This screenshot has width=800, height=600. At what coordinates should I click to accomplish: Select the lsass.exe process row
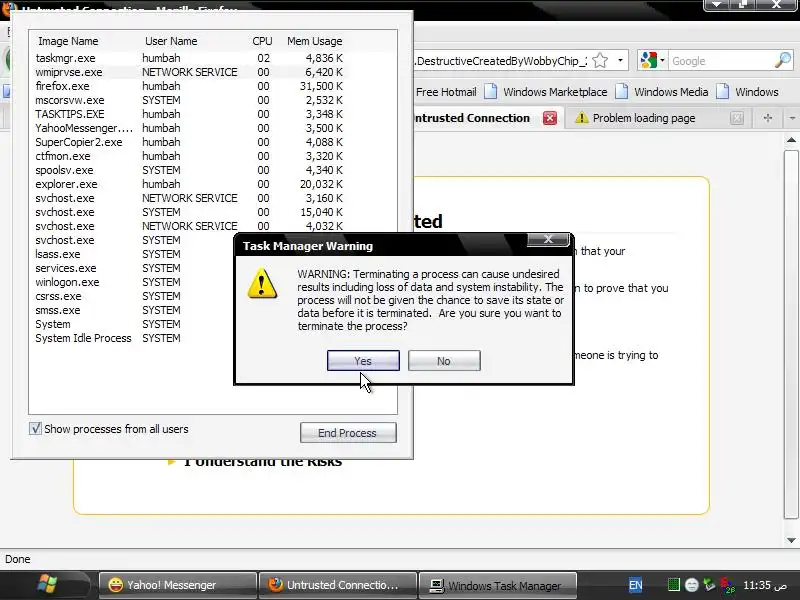(133, 254)
